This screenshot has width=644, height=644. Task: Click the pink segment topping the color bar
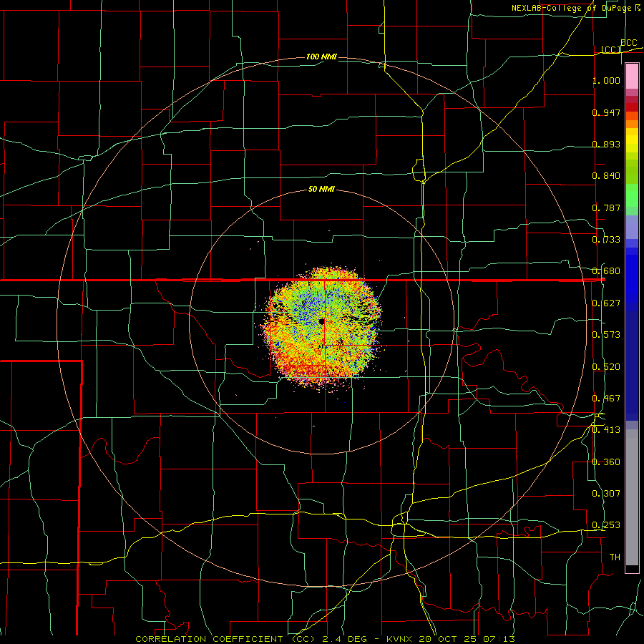(632, 77)
